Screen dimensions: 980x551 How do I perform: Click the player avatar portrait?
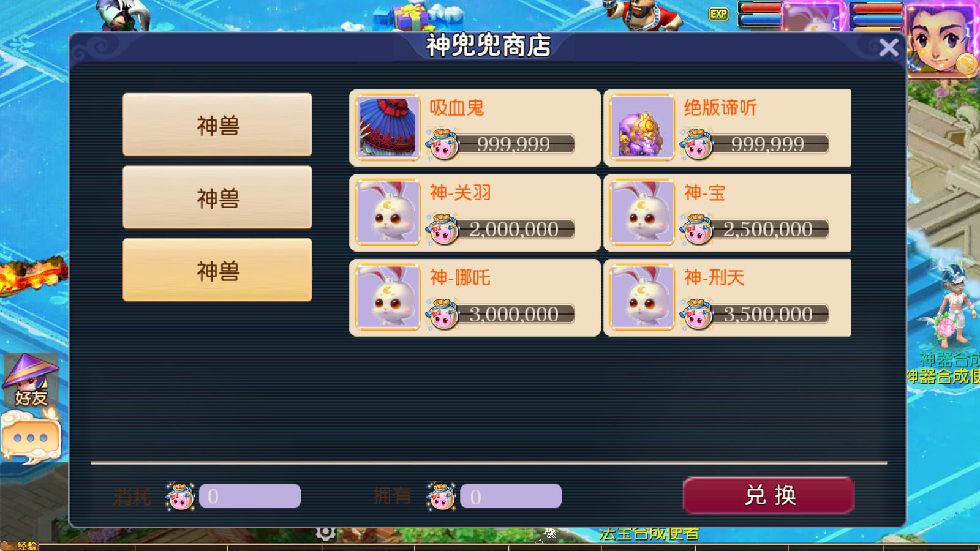pos(942,37)
